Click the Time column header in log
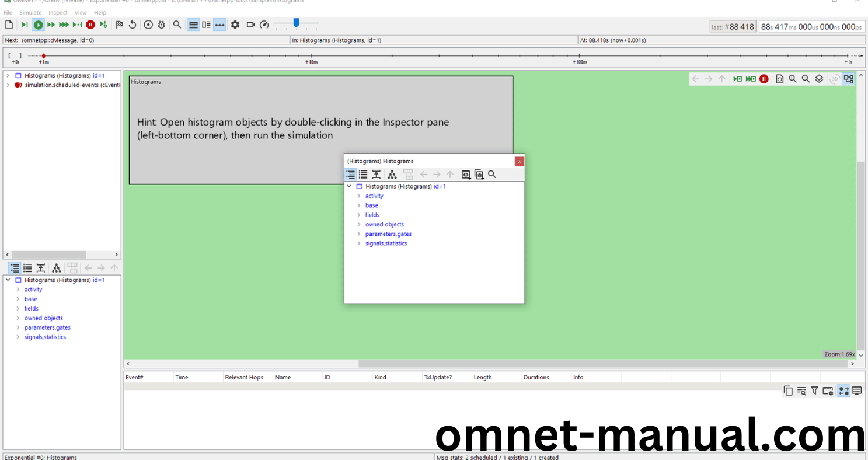 click(x=182, y=377)
